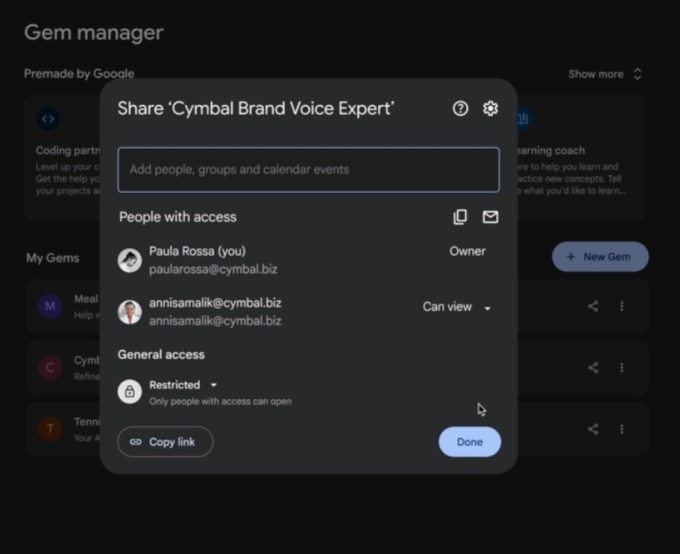Click annisamalik's profile avatar
Screen dimensions: 680x554
point(129,311)
